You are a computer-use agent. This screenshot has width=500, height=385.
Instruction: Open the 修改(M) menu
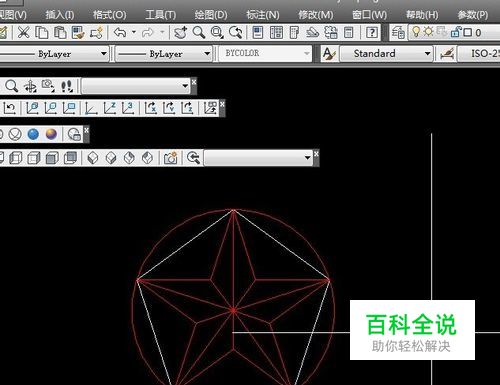pos(316,15)
